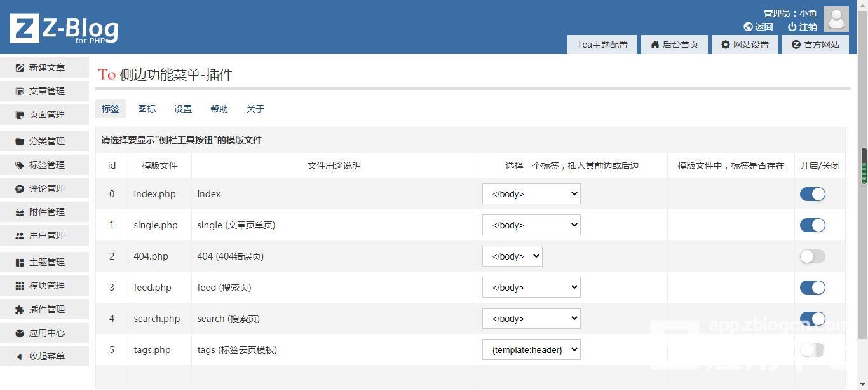Screen dimensions: 868x390
Task: Click the 返回 link
Action: point(758,27)
